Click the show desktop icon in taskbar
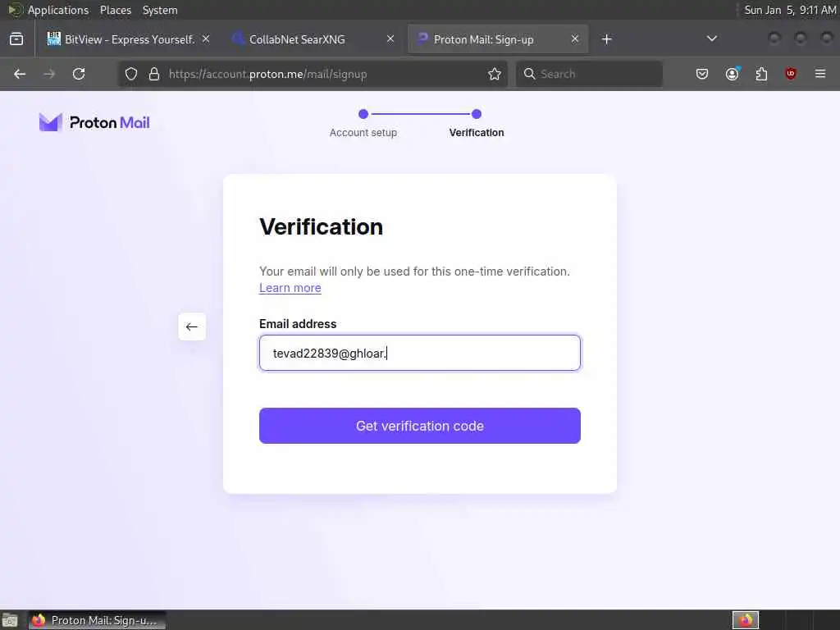Screen dimensions: 840x630 (x=10, y=621)
